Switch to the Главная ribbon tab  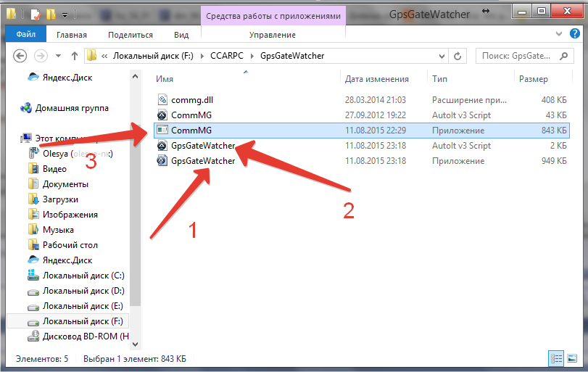[72, 35]
